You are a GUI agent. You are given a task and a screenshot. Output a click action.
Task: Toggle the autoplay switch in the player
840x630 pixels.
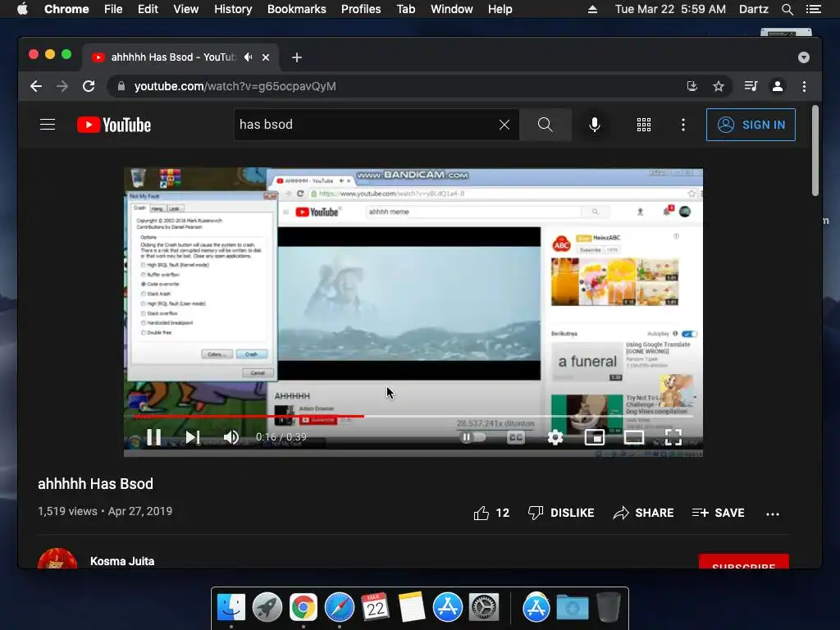(472, 437)
